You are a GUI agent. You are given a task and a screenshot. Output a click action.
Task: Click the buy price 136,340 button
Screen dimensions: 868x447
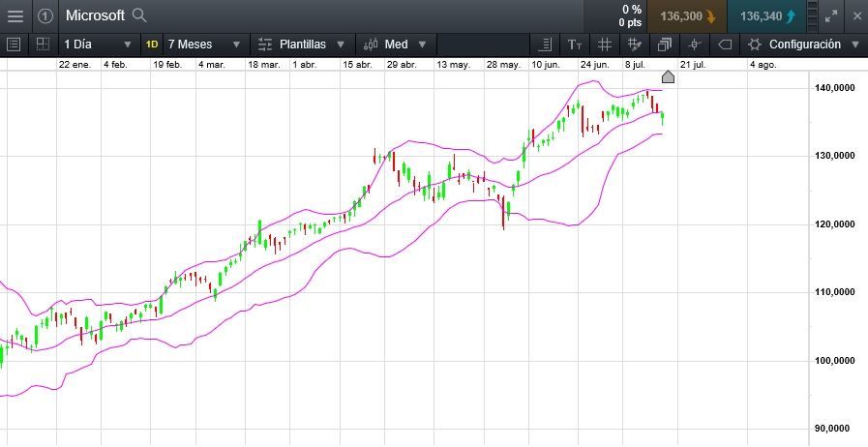[x=767, y=16]
